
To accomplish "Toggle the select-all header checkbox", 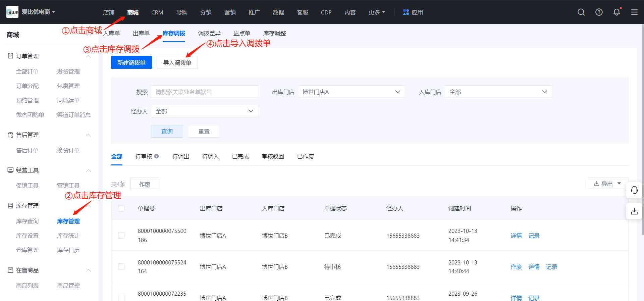I will point(121,208).
